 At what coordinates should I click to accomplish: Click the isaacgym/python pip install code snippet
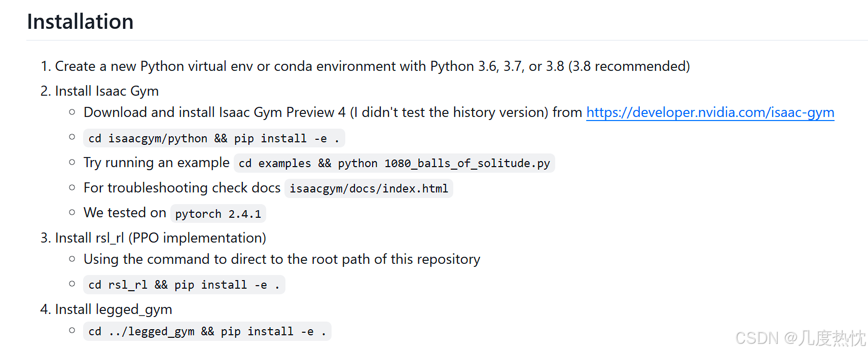(x=213, y=138)
